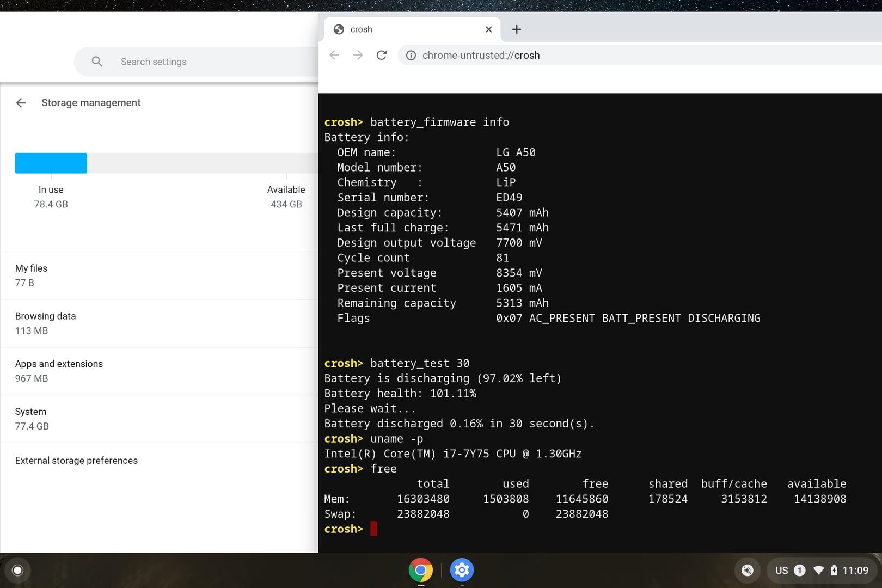Open the status tray at 11:09 clock
The image size is (882, 588).
pos(855,570)
